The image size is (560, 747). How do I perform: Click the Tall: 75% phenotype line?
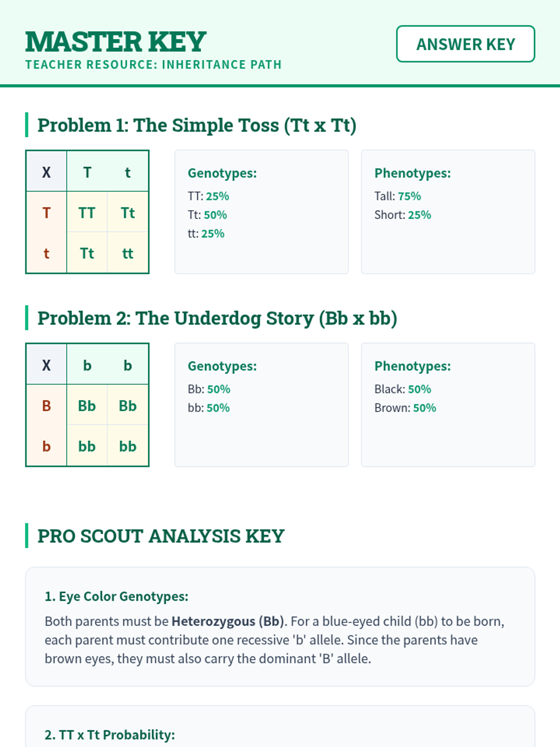coord(398,196)
